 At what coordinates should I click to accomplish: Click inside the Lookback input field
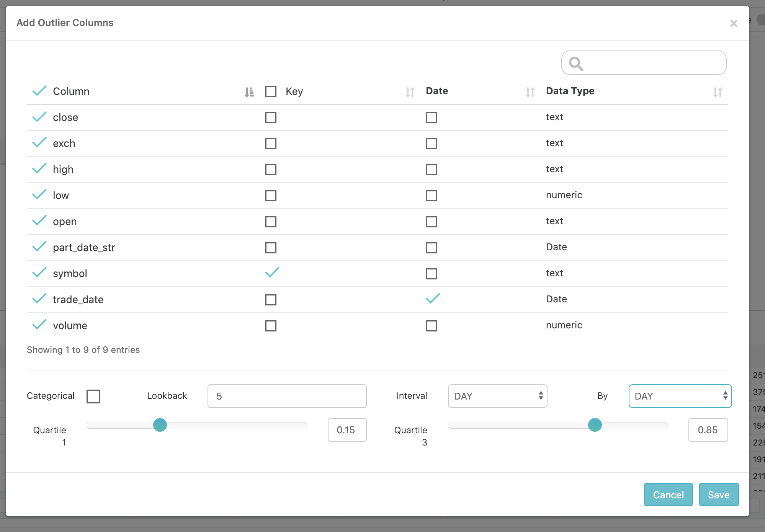click(286, 396)
